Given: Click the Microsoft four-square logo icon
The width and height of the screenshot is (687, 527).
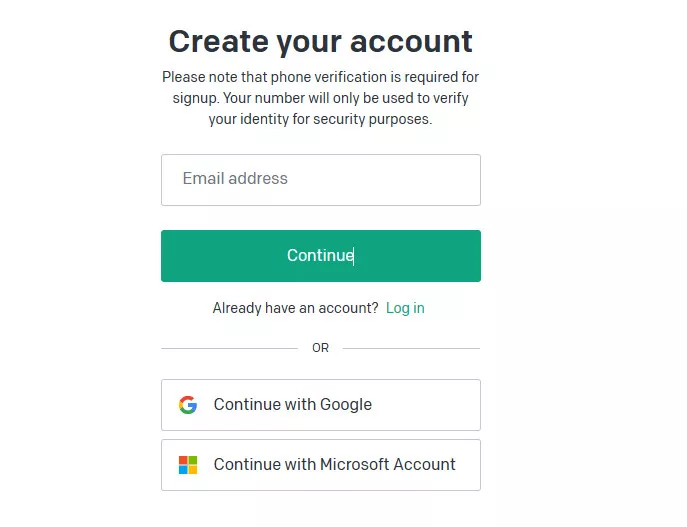Looking at the screenshot, I should pos(188,465).
